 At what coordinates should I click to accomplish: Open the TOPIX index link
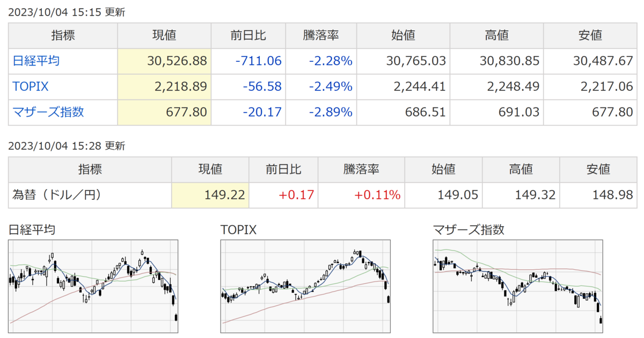click(30, 87)
